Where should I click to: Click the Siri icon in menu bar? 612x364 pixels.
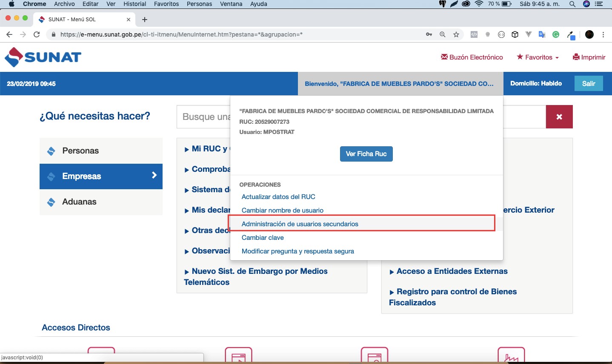click(586, 4)
